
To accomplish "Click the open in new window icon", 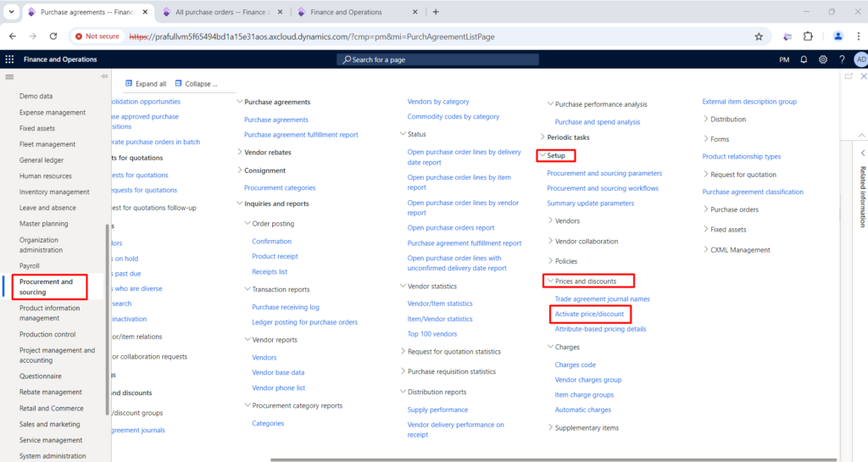I will (x=849, y=76).
